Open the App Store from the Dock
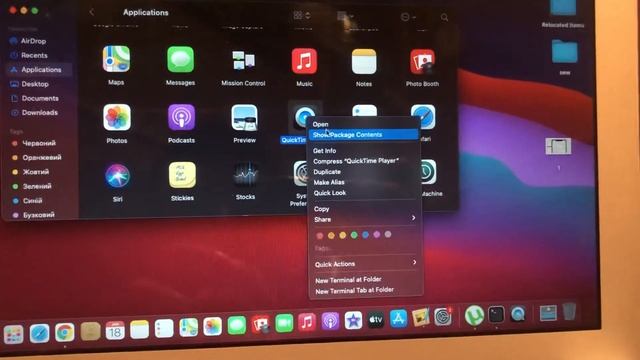This screenshot has height=360, width=640. (x=398, y=318)
